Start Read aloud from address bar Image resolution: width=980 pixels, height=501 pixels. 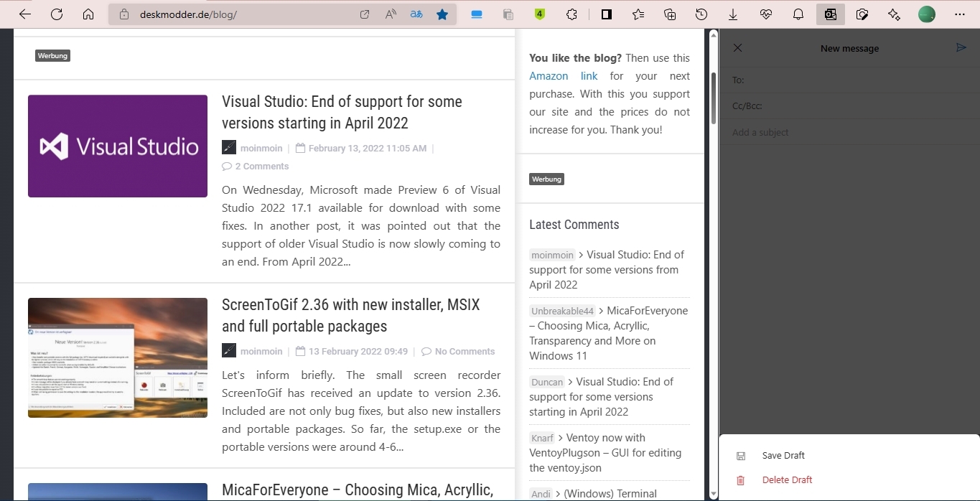pyautogui.click(x=391, y=14)
